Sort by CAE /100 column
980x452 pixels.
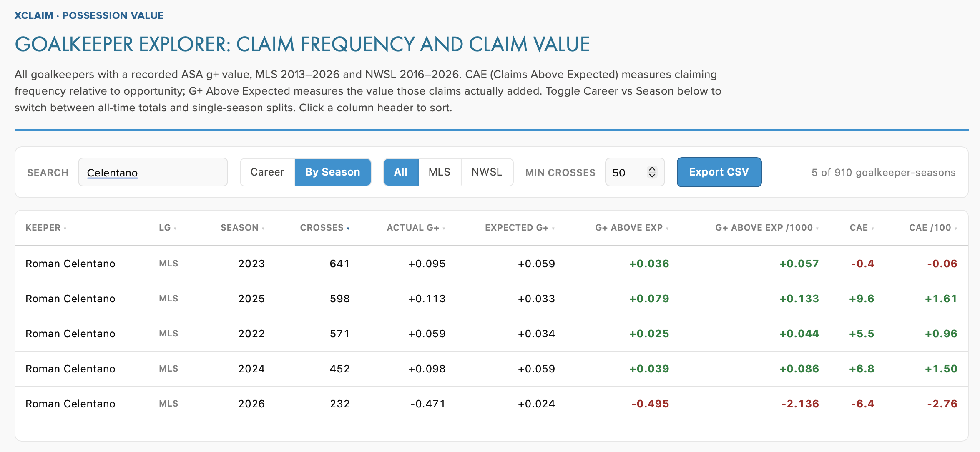click(x=933, y=228)
